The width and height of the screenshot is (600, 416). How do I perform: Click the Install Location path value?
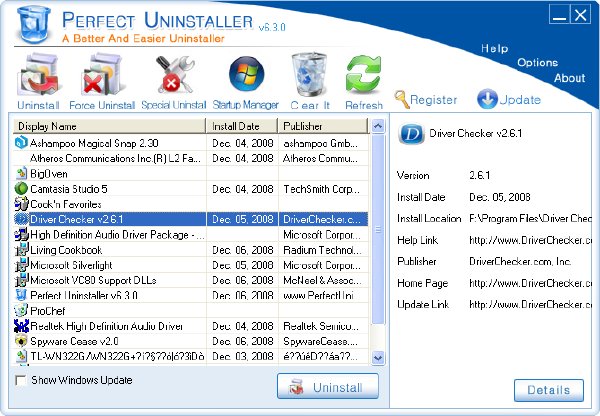pos(530,219)
